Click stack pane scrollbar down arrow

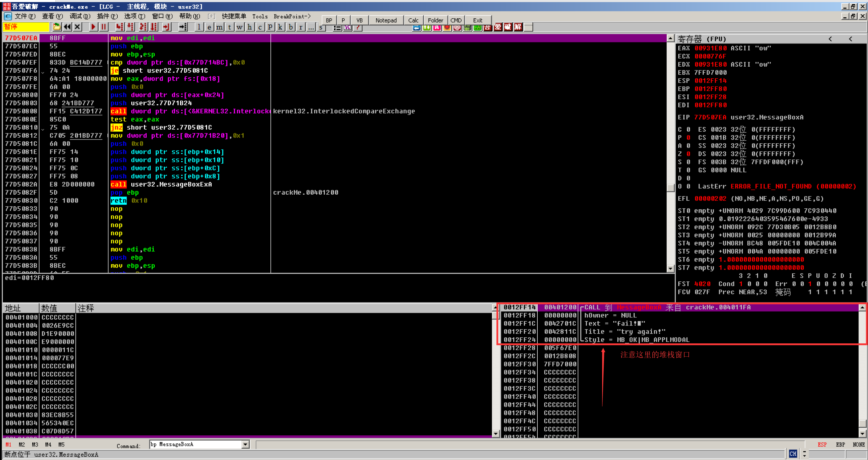862,434
